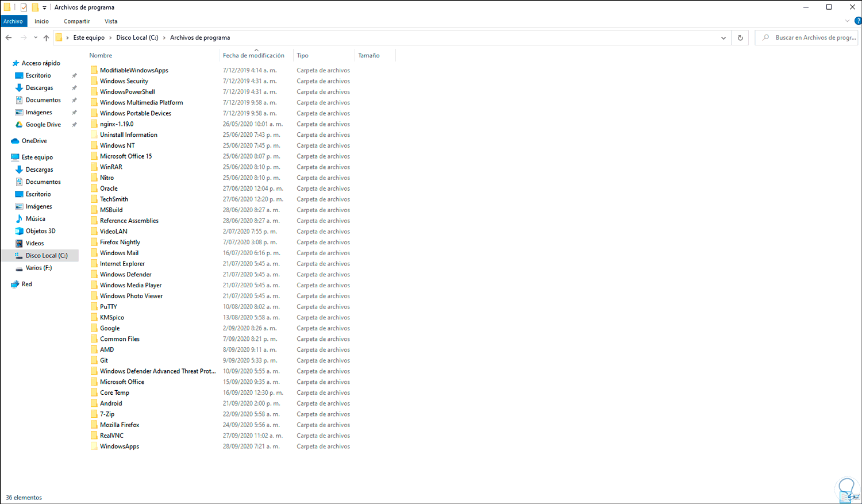The height and width of the screenshot is (504, 862).
Task: Switch to the Vista ribbon tab
Action: pyautogui.click(x=111, y=21)
